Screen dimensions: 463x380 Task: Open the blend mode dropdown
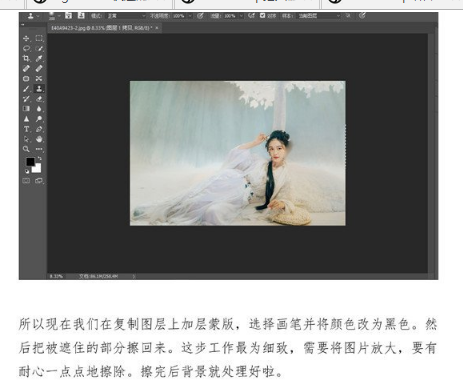pyautogui.click(x=126, y=16)
